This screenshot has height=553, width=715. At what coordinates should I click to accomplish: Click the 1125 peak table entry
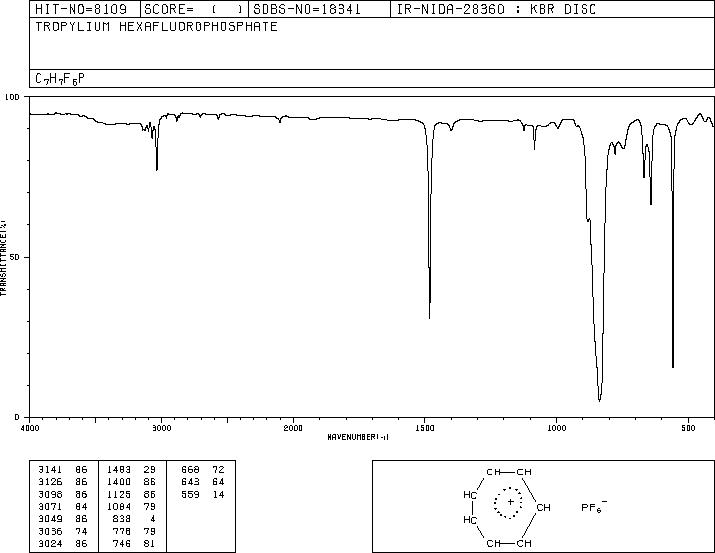pyautogui.click(x=119, y=495)
